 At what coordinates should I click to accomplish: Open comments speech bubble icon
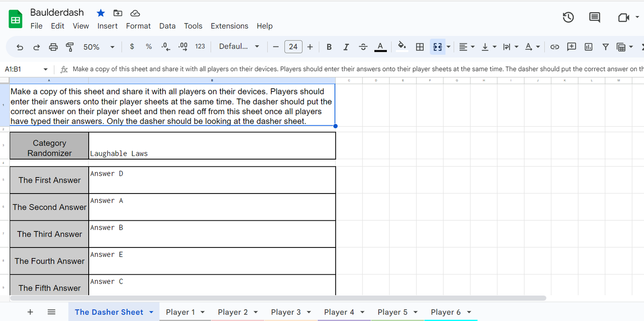coord(595,17)
